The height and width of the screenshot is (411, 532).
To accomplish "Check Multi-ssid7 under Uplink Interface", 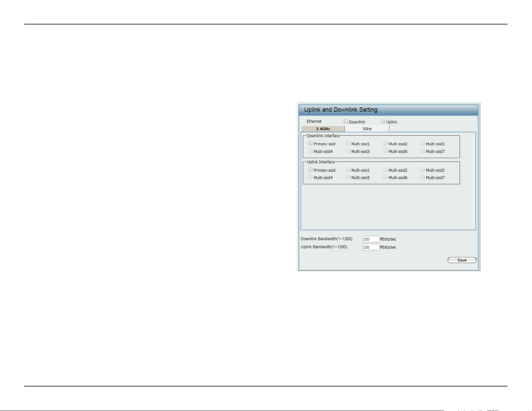I will [x=423, y=177].
